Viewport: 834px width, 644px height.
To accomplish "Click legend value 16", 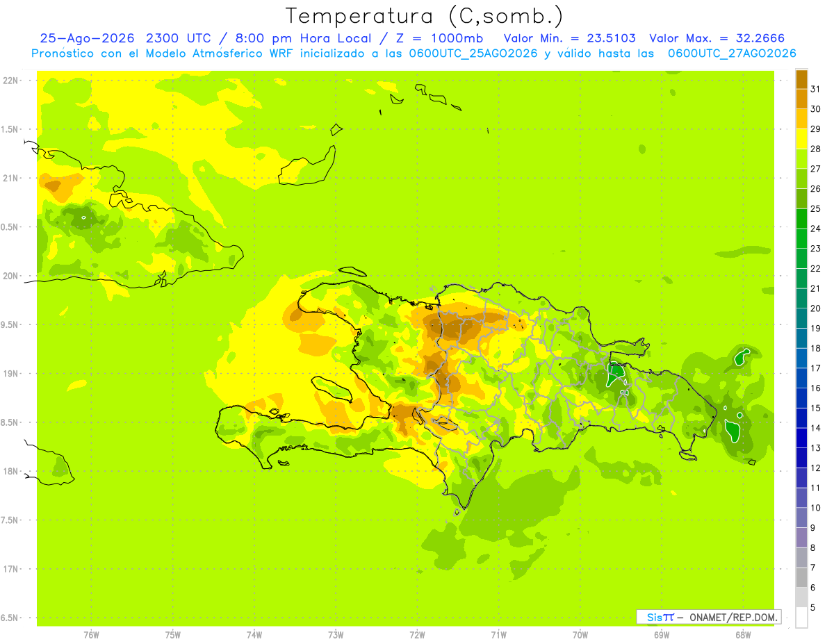I will pyautogui.click(x=815, y=388).
